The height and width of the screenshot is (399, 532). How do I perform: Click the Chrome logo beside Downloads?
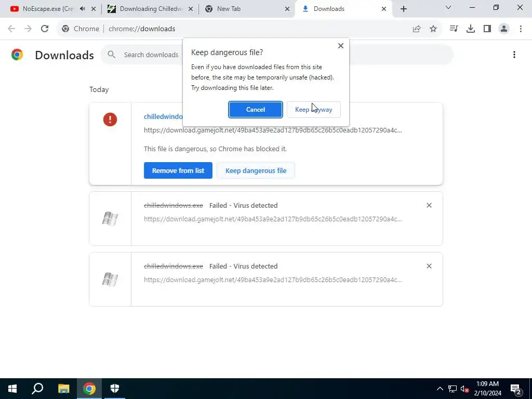pos(17,55)
